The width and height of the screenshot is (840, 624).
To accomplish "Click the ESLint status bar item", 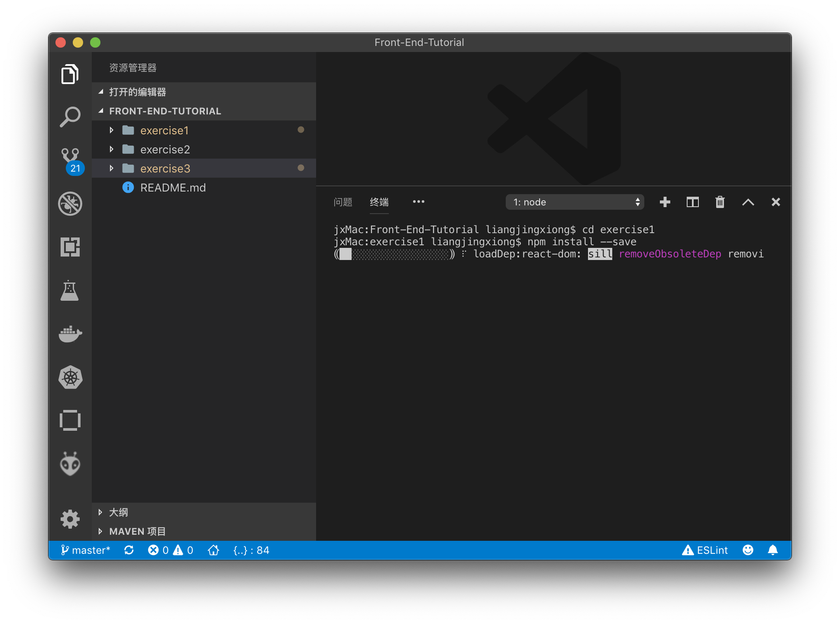I will tap(705, 550).
